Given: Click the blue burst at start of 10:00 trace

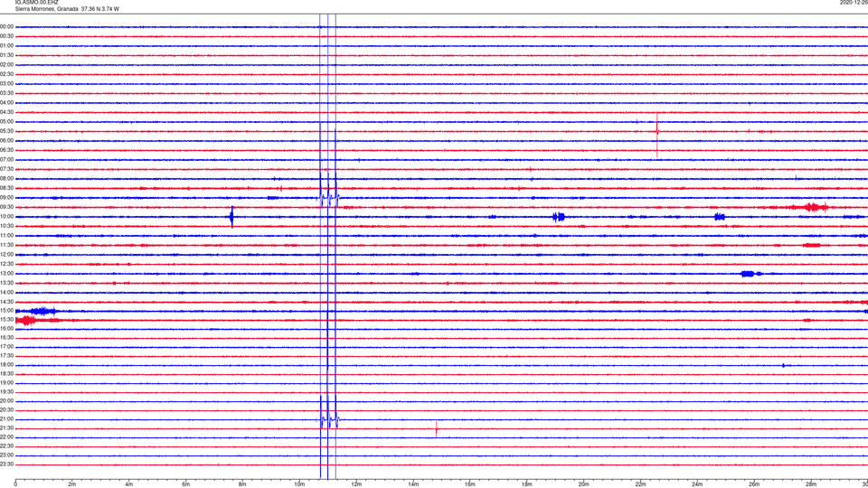Looking at the screenshot, I should [232, 216].
